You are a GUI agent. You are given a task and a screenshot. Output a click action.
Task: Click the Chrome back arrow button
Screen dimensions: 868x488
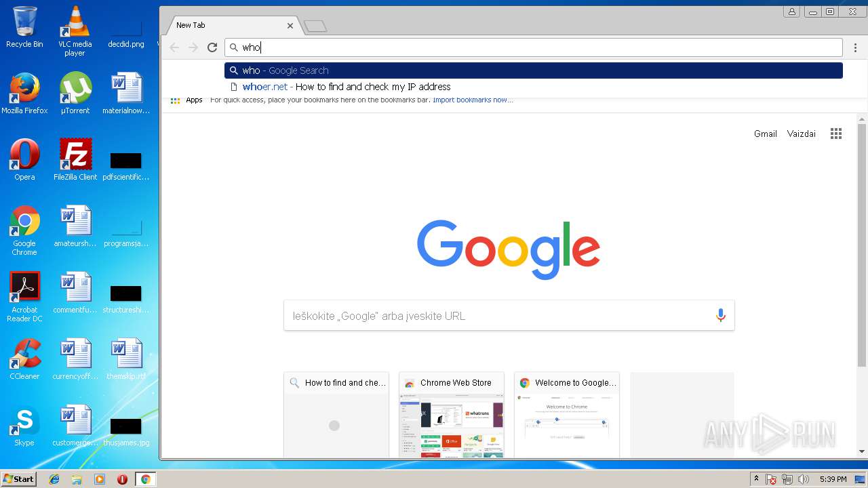click(174, 47)
